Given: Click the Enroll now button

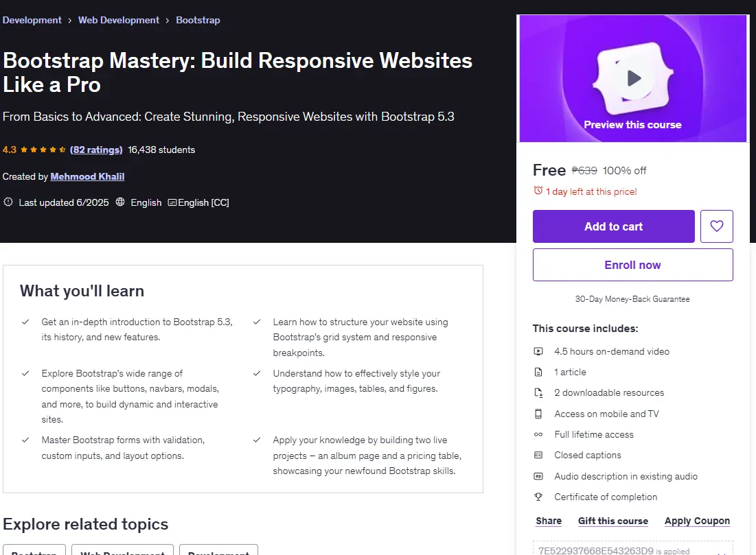Looking at the screenshot, I should (632, 265).
